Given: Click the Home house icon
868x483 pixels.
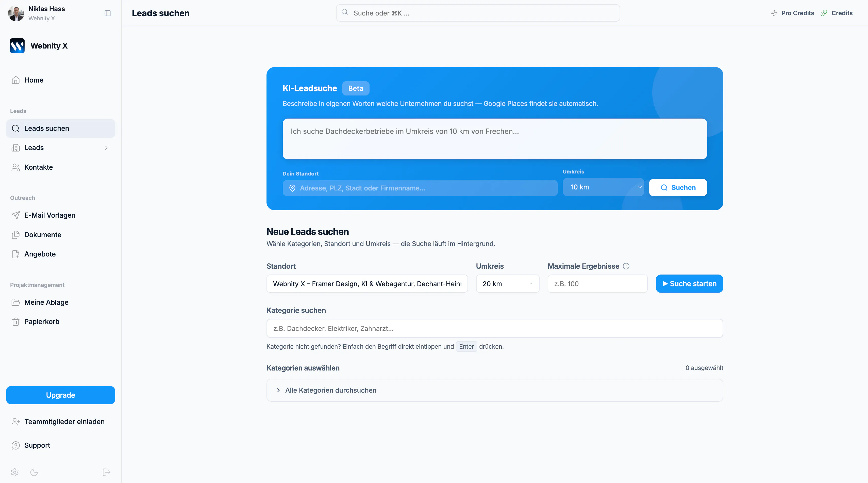Looking at the screenshot, I should [x=15, y=80].
